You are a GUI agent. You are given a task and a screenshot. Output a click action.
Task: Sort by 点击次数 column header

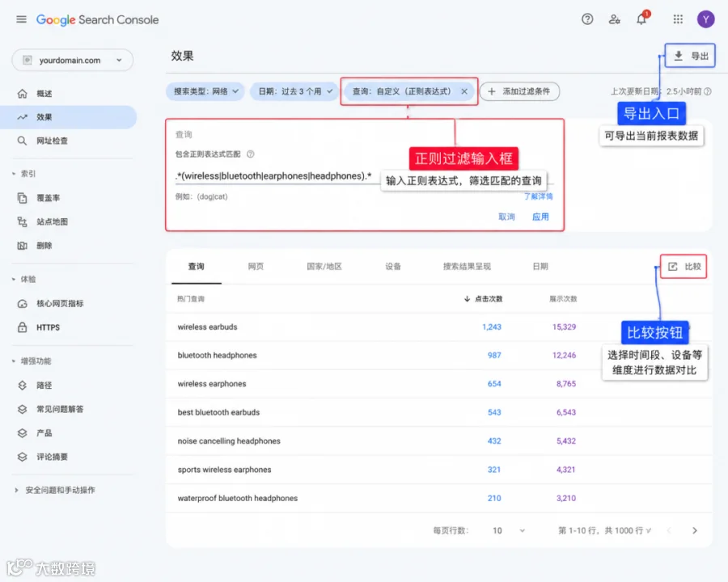click(483, 299)
